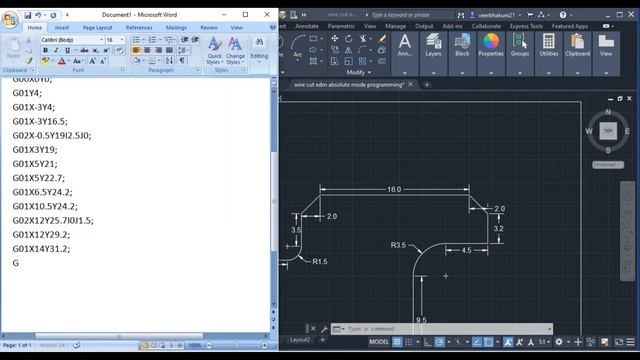This screenshot has height=360, width=640.
Task: Toggle Ortho mode in AutoCAD status bar
Action: click(427, 342)
